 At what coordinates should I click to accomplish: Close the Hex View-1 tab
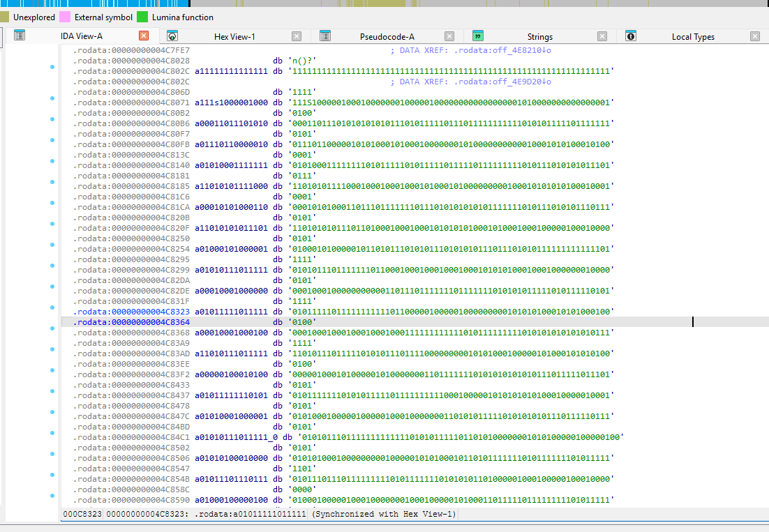[x=297, y=36]
